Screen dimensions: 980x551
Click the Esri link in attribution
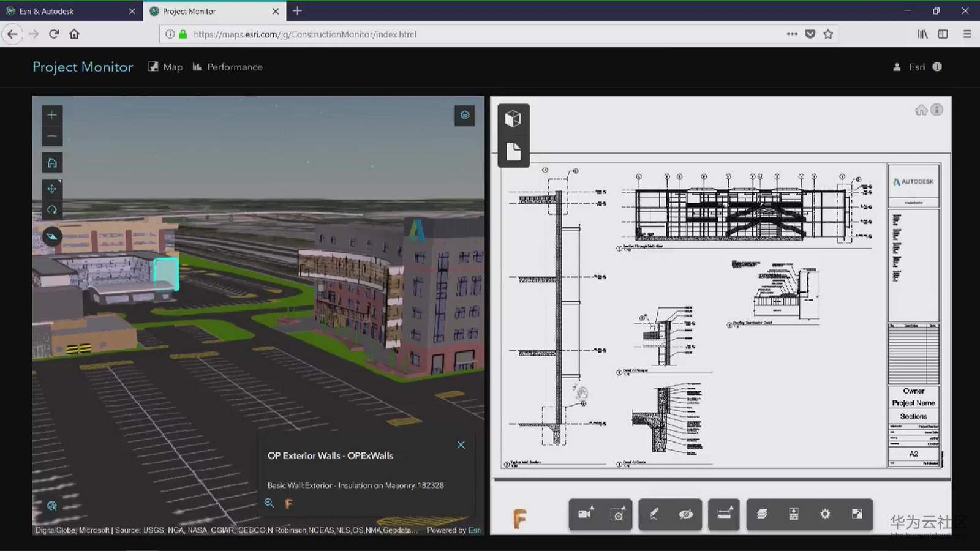[474, 530]
